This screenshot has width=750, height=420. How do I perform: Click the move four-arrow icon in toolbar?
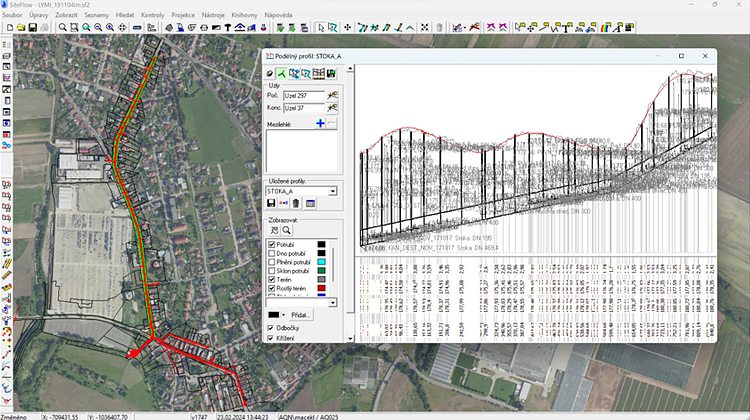pos(347,28)
